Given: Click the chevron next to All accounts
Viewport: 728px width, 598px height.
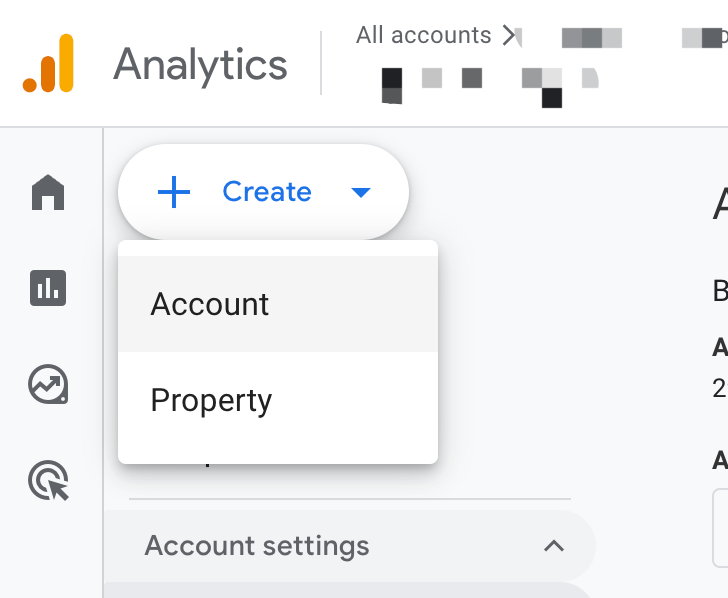Looking at the screenshot, I should click(509, 36).
